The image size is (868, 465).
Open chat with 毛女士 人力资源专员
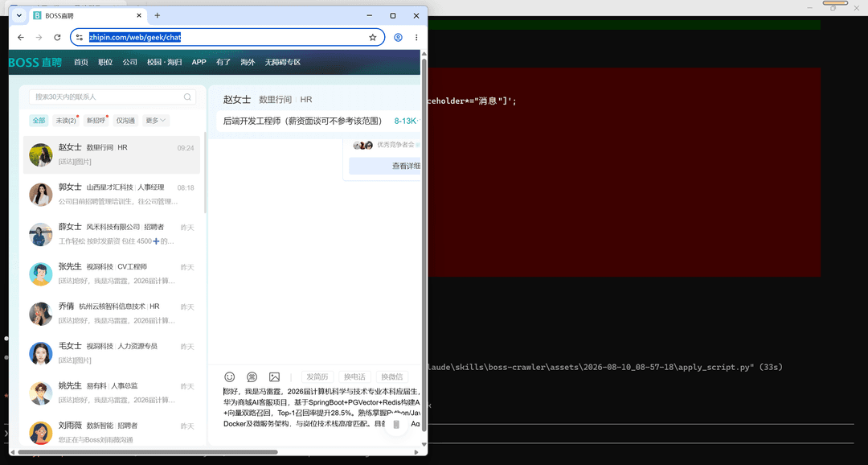[x=112, y=354]
